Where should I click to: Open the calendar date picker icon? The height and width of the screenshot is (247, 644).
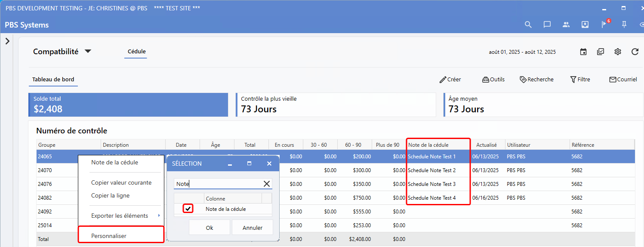point(583,52)
